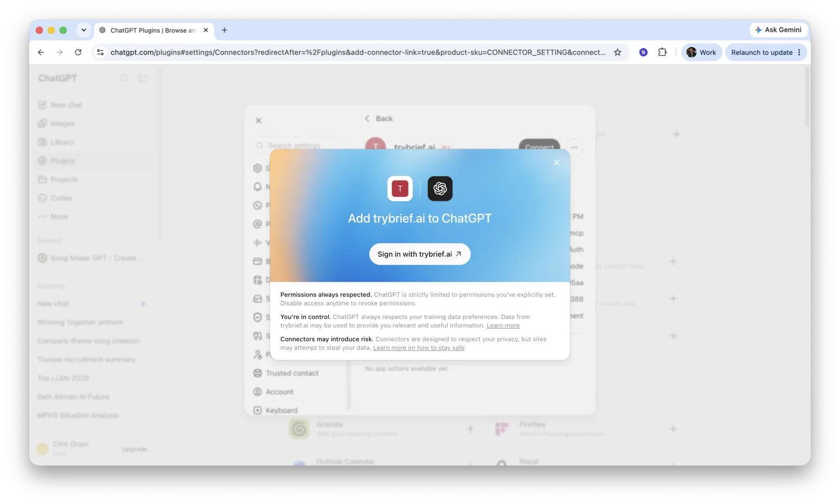This screenshot has width=840, height=504.
Task: Click the Search settings field
Action: click(299, 145)
